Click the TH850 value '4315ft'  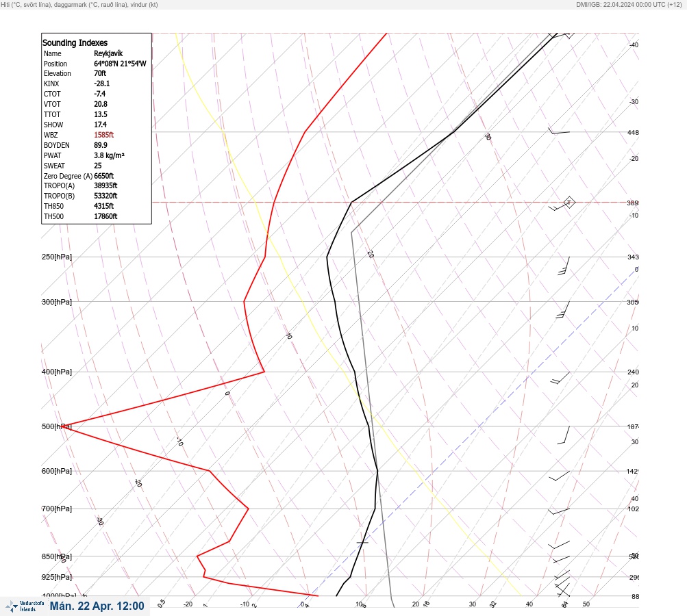tap(104, 206)
